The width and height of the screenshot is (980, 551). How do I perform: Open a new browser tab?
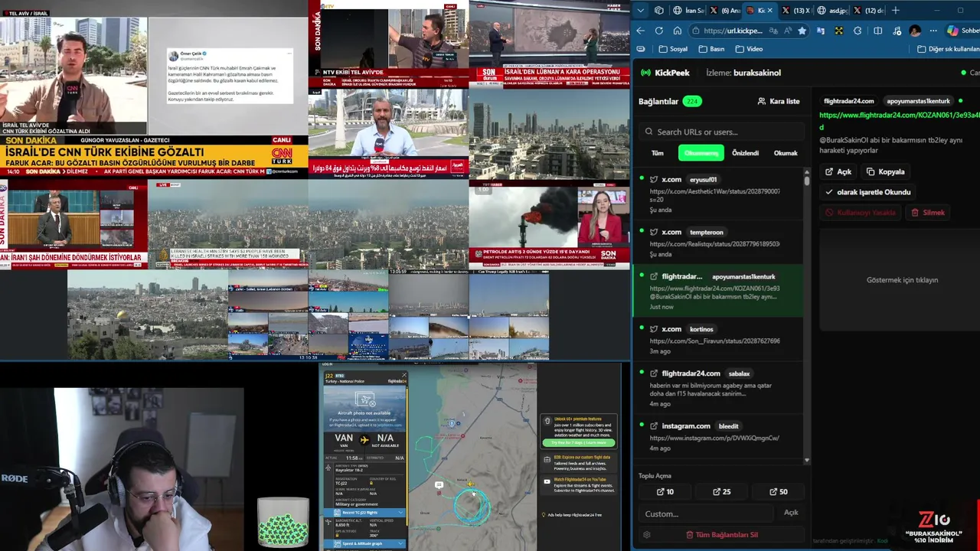pos(896,11)
